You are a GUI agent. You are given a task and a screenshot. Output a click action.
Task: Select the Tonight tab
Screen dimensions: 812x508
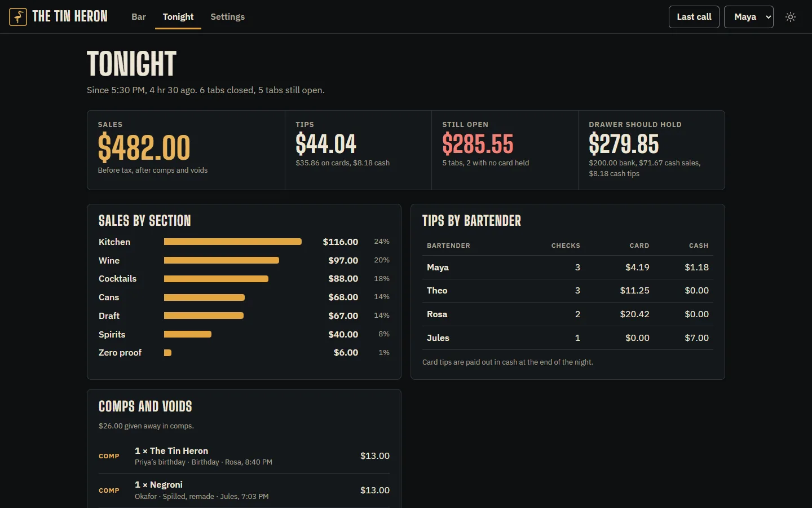tap(178, 17)
